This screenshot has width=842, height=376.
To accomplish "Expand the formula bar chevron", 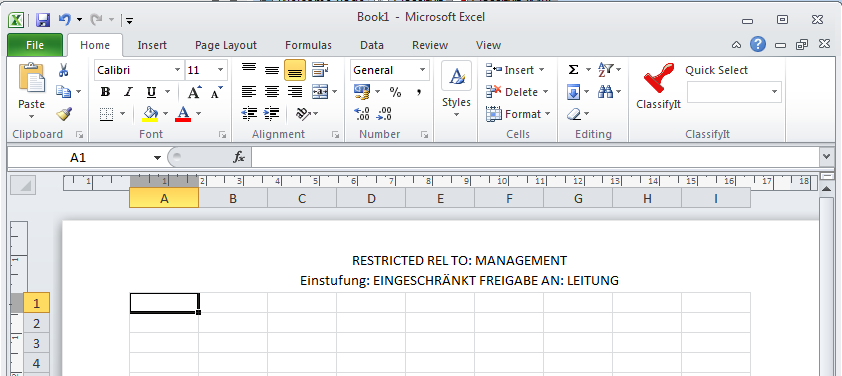I will coord(826,157).
